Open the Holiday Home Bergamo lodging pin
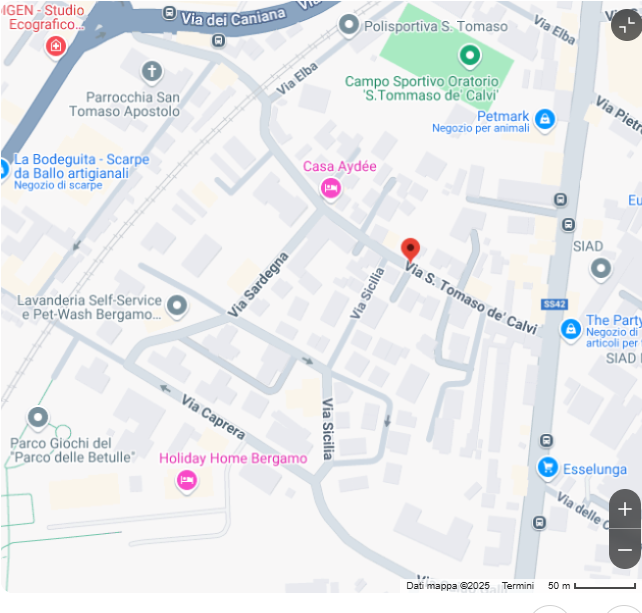Viewport: 642px width, 613px height. point(187,480)
